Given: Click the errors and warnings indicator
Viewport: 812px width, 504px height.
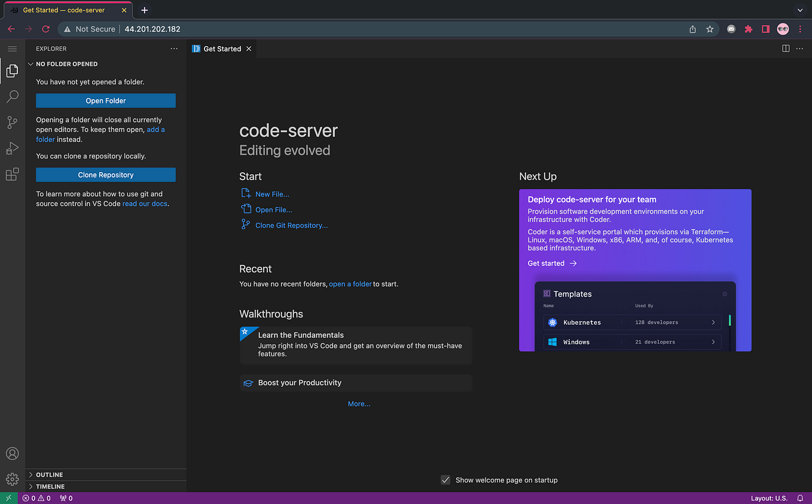Looking at the screenshot, I should point(36,497).
